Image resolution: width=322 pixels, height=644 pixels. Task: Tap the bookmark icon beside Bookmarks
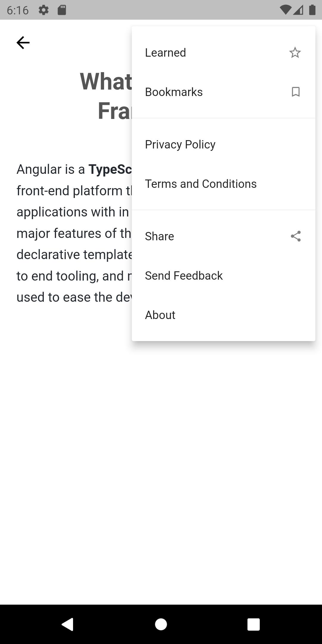pos(295,92)
